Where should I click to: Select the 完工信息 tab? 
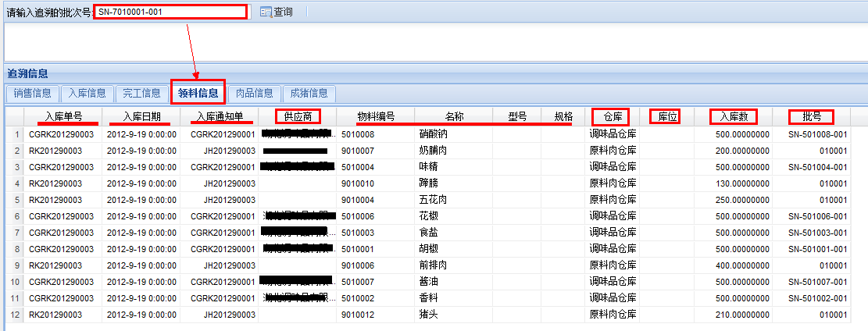pyautogui.click(x=141, y=94)
